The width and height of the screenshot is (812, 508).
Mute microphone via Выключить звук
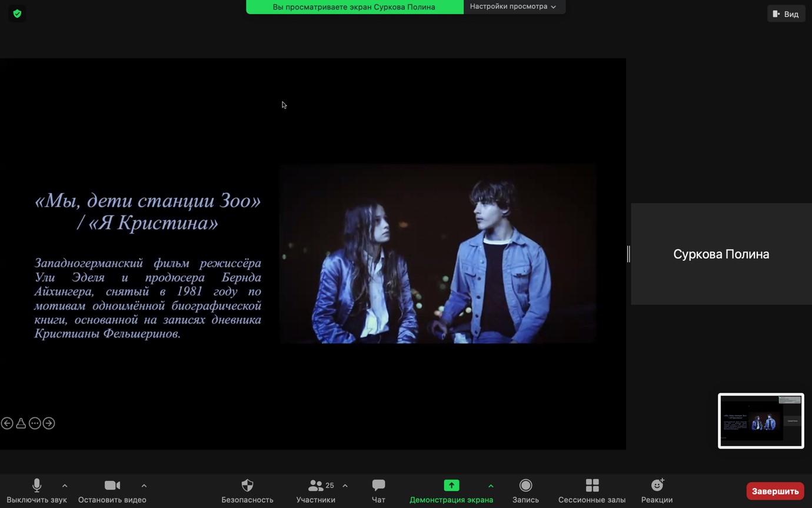[x=36, y=491]
